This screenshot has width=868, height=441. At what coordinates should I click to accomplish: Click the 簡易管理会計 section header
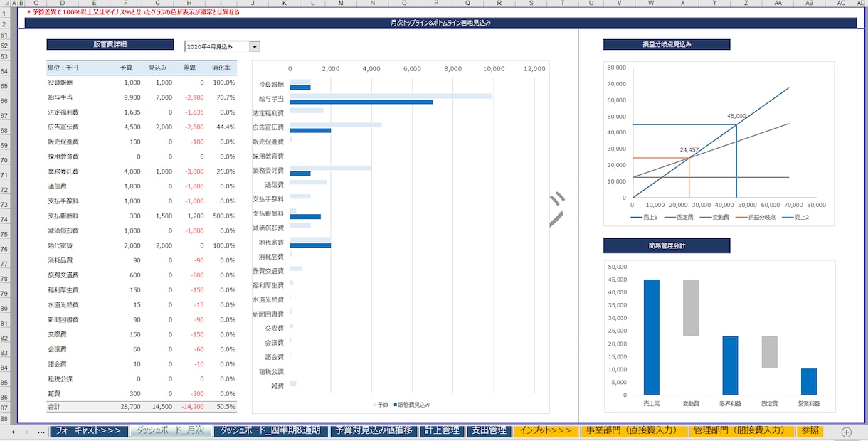pos(667,246)
